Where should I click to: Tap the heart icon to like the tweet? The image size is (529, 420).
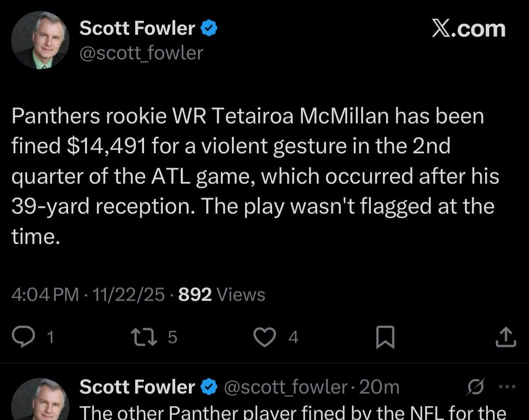266,336
